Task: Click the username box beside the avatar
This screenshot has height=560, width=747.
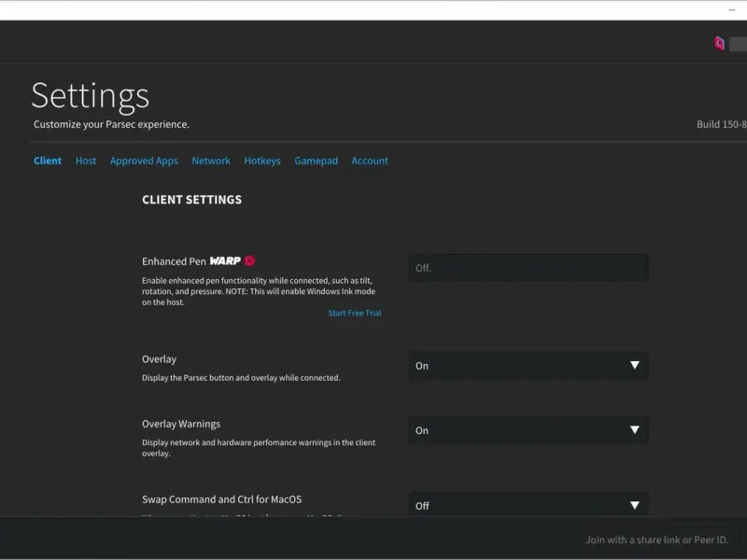Action: click(738, 44)
